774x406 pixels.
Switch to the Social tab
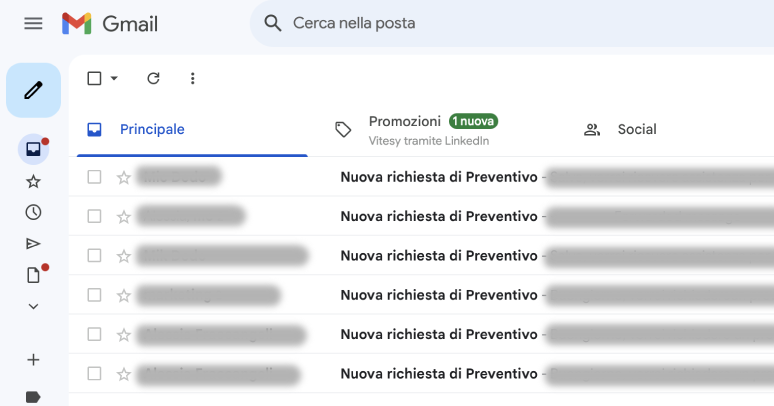(x=620, y=129)
